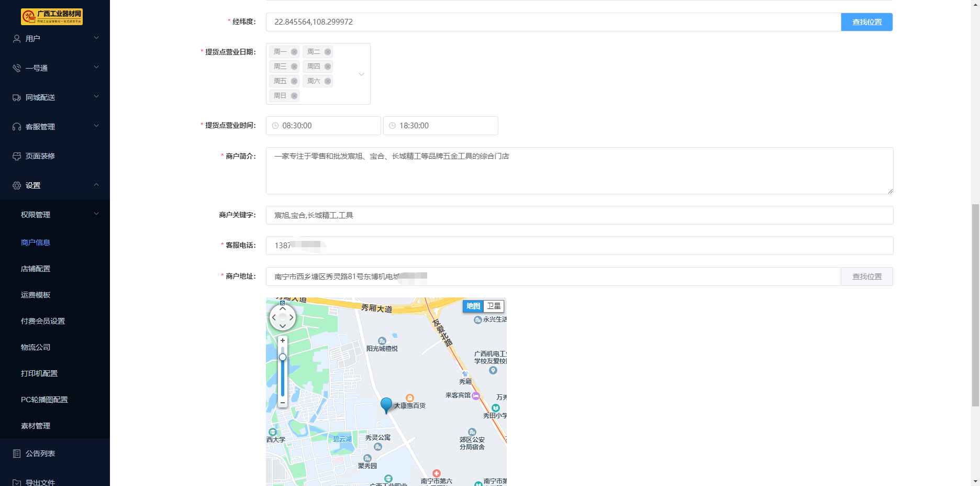Remove the 周六 business day tag

point(328,81)
